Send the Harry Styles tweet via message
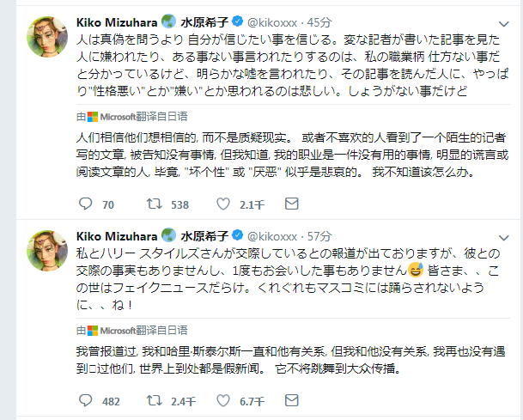Viewport: 523px width, 420px height. (291, 400)
